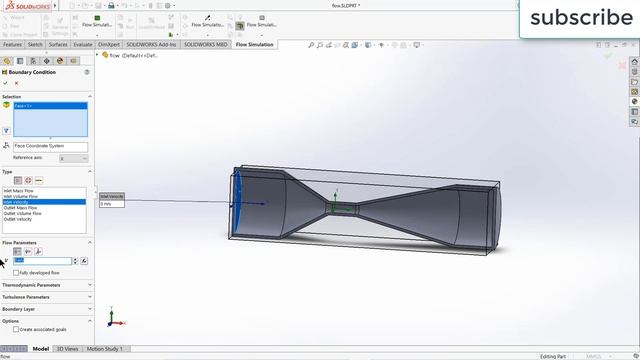Viewport: 640px width, 360px height.
Task: Select 3D Vector flow direction toggle
Action: click(38, 251)
